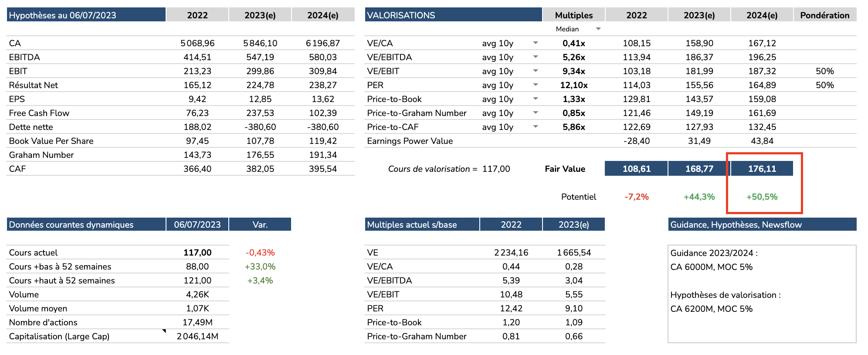Screen dimensions: 868x355
Task: Select the VE/EBIT 50% pondération cell
Action: coord(824,71)
